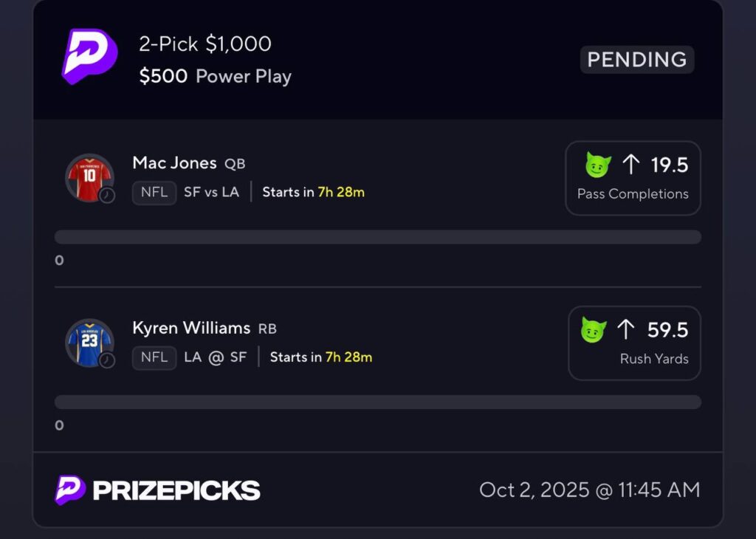The image size is (756, 539).
Task: Open the Mac Jones player name
Action: (174, 163)
